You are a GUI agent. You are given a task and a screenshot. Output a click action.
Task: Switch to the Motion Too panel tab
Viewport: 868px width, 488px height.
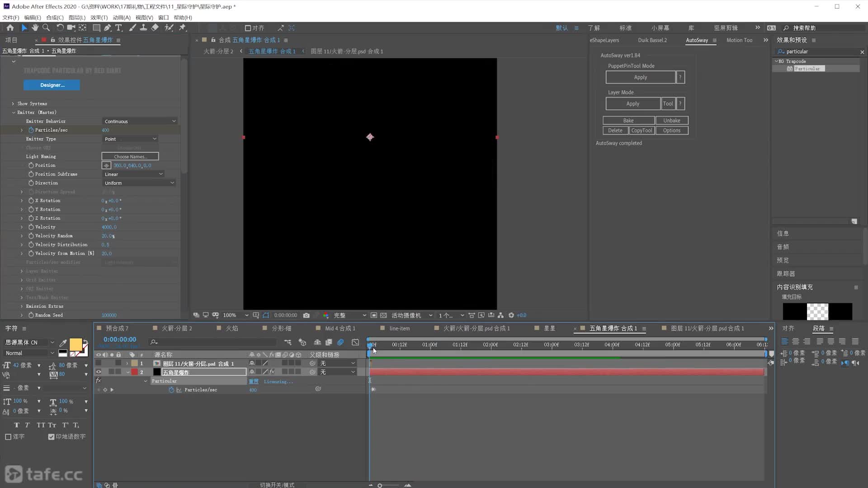[739, 40]
